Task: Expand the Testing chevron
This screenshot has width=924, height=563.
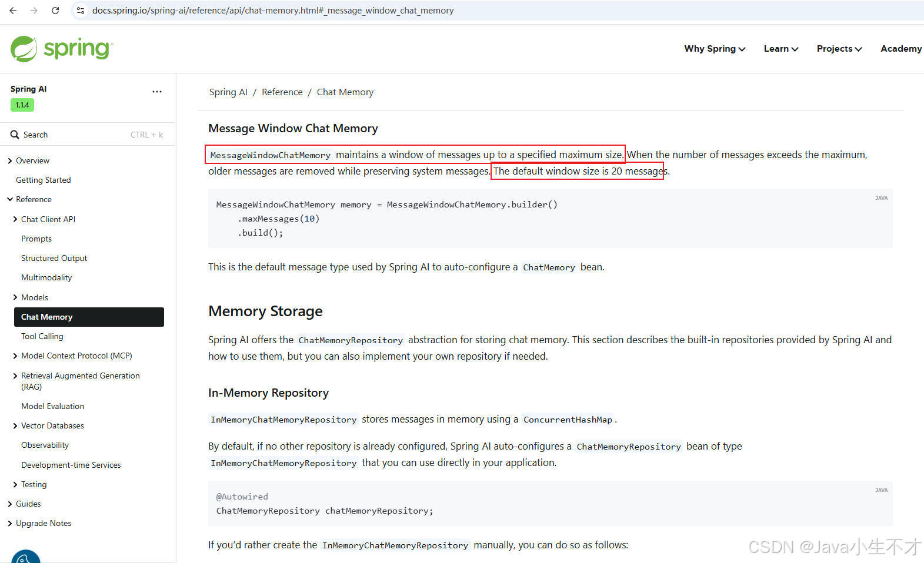Action: pos(15,484)
